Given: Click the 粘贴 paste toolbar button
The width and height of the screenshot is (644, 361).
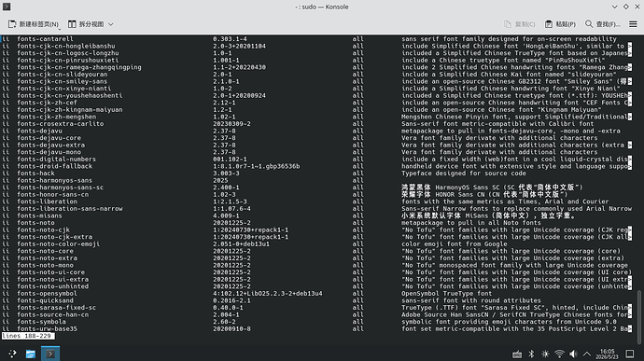Looking at the screenshot, I should (560, 24).
